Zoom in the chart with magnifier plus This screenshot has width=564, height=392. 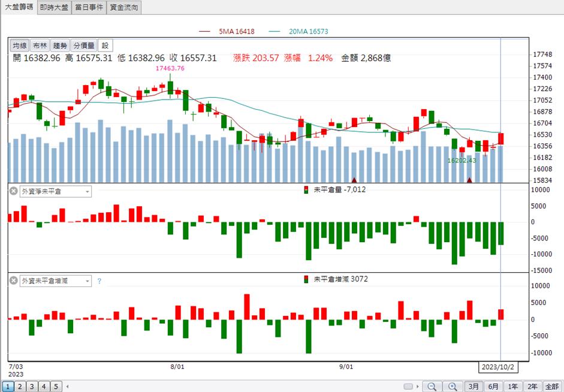pos(453,387)
